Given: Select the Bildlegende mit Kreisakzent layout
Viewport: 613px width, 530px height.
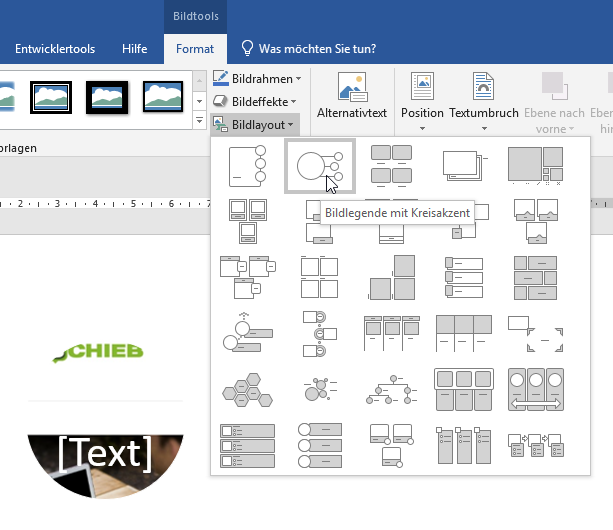Looking at the screenshot, I should [x=320, y=166].
